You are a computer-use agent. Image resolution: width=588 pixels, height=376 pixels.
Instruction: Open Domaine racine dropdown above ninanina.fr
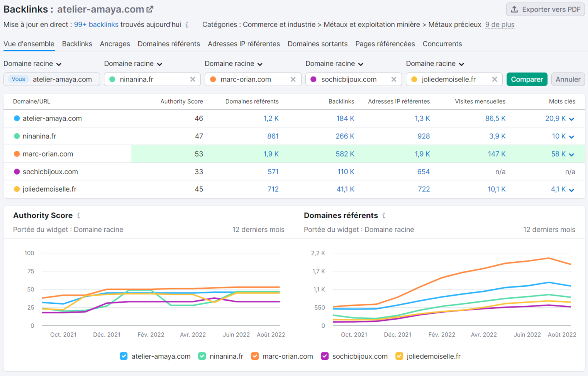pyautogui.click(x=133, y=64)
